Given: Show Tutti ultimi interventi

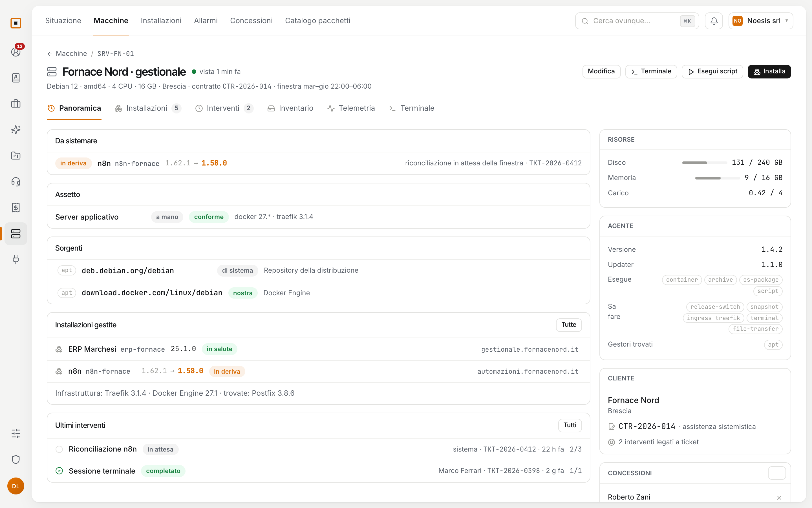Looking at the screenshot, I should point(570,425).
